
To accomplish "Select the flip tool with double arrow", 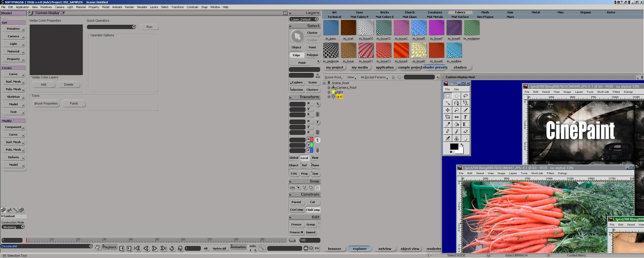I will (456, 117).
